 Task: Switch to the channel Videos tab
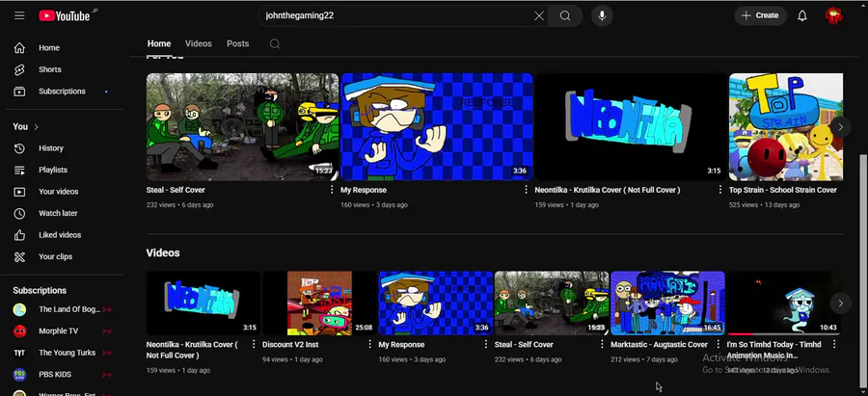pyautogui.click(x=198, y=43)
